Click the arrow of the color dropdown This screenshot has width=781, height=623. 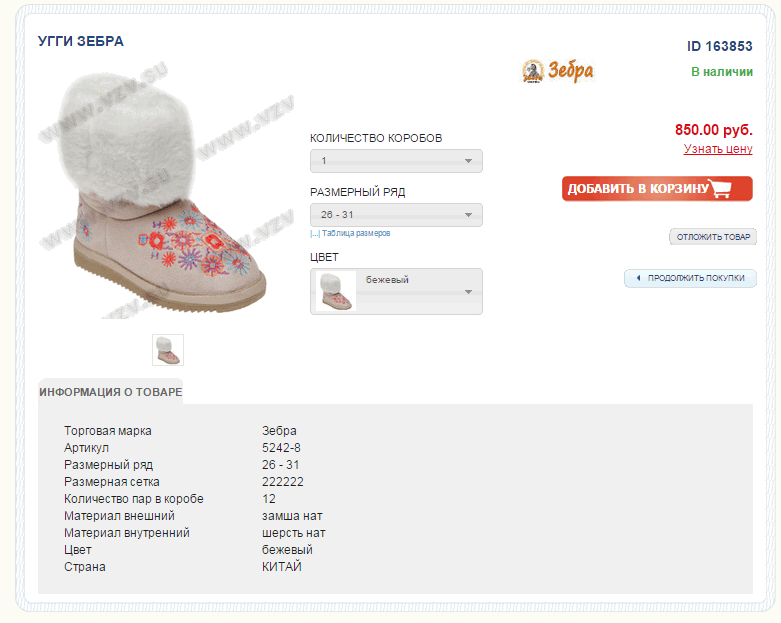468,292
